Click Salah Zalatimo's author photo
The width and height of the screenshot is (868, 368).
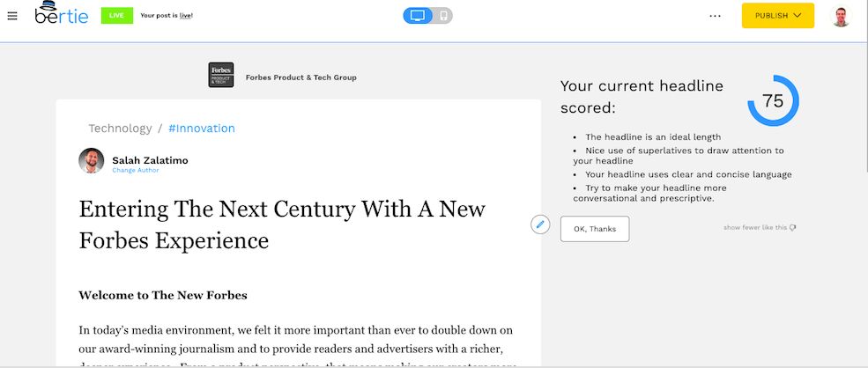pos(92,160)
